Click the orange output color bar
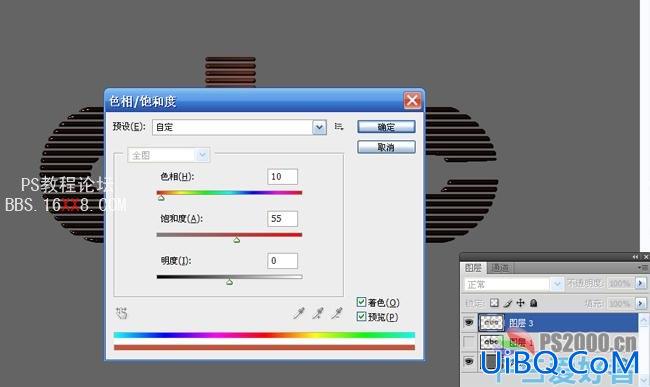650x387 pixels. tap(264, 347)
